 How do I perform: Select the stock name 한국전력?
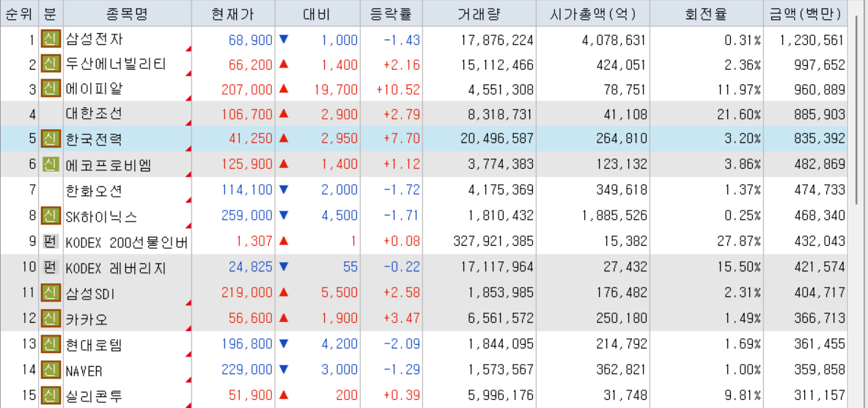tap(95, 139)
